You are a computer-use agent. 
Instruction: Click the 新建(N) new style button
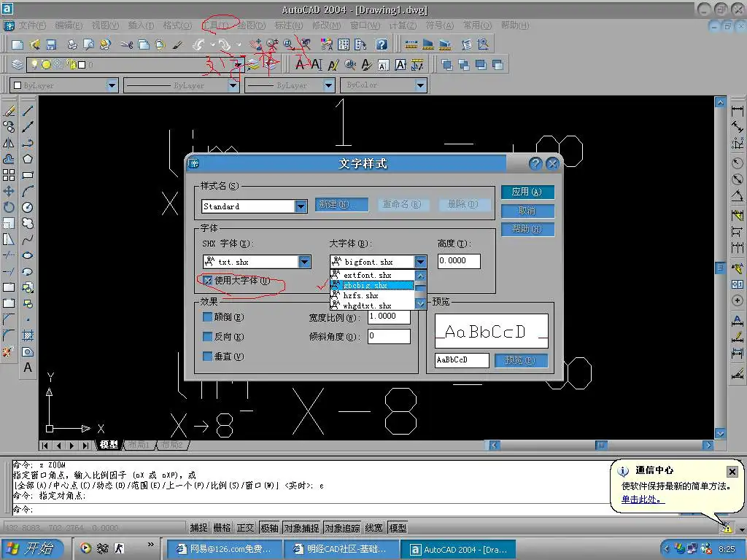pos(341,204)
